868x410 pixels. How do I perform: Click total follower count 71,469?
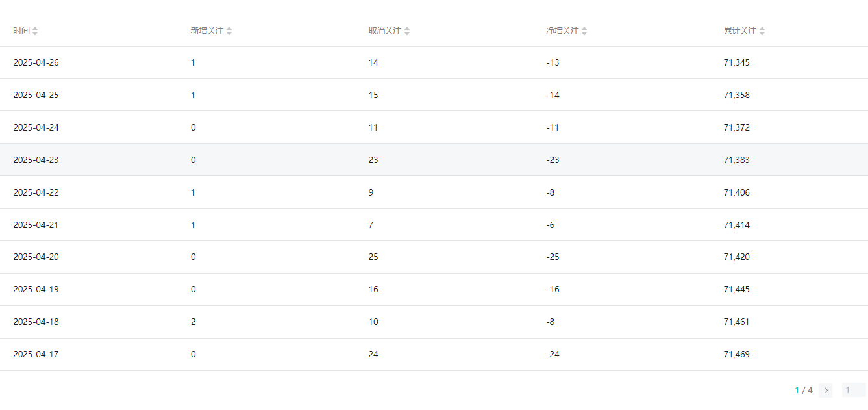click(736, 355)
